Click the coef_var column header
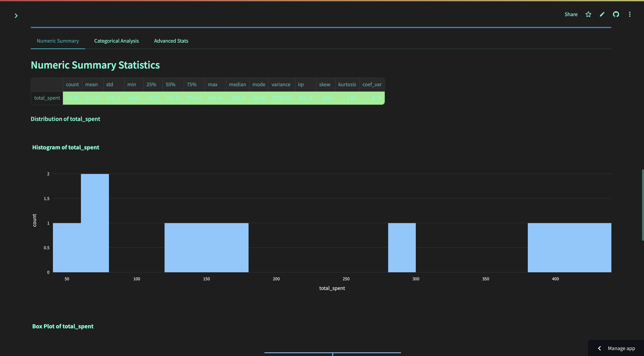Screen dimensions: 644x356 (x=372, y=84)
